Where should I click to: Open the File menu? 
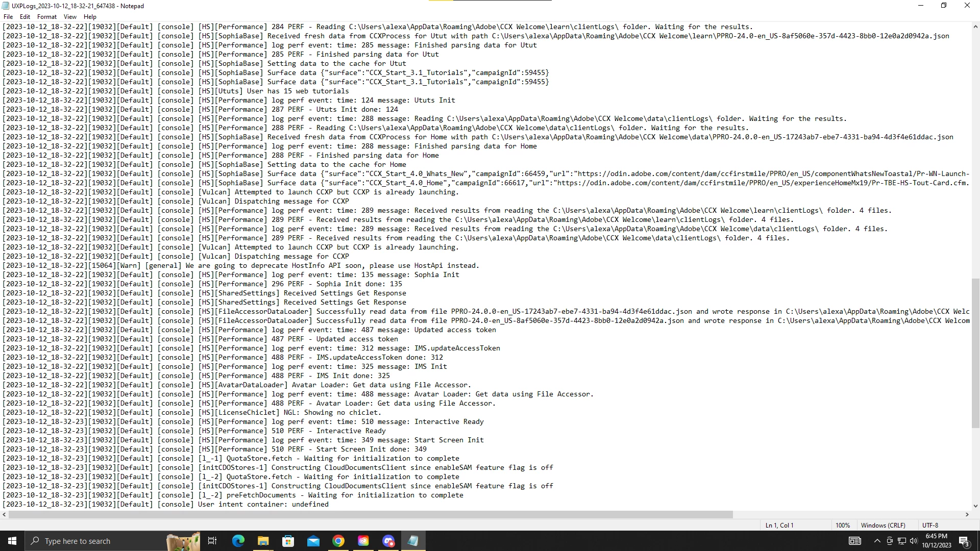coord(8,17)
